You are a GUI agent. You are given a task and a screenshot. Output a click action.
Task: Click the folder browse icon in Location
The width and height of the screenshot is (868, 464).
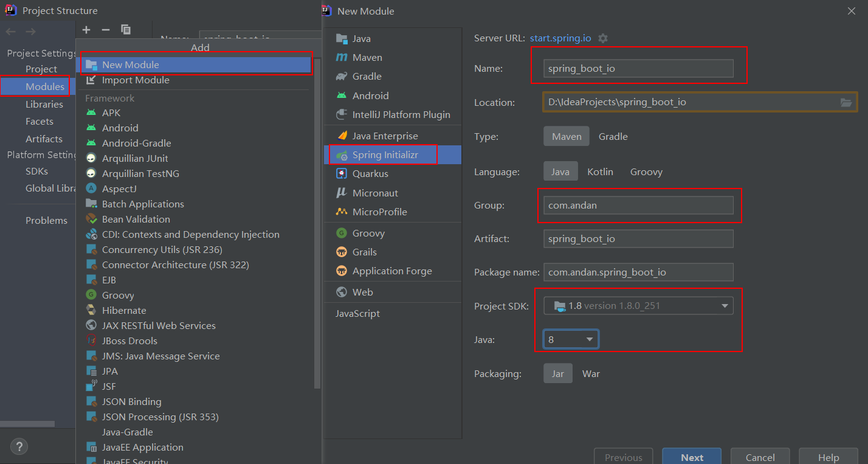(846, 102)
